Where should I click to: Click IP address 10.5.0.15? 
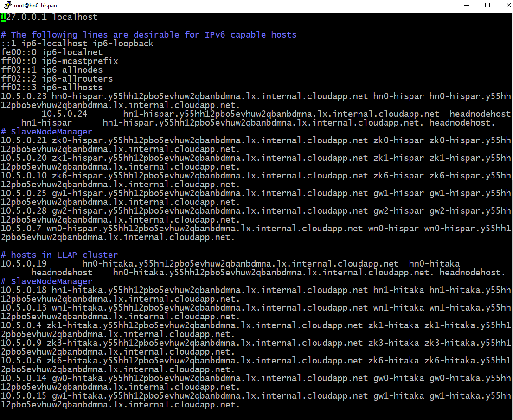coord(24,396)
